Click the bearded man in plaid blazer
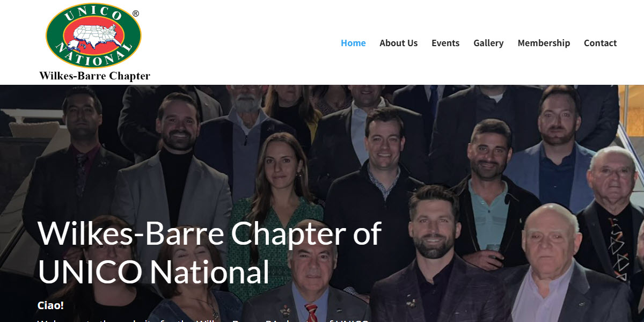Viewport: 644px width, 322px height. pos(434,258)
